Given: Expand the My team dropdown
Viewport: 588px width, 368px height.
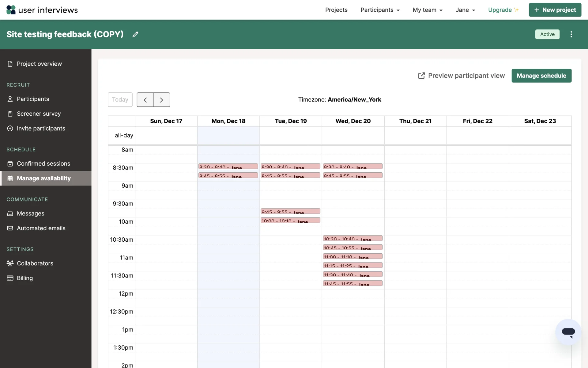Looking at the screenshot, I should point(428,10).
